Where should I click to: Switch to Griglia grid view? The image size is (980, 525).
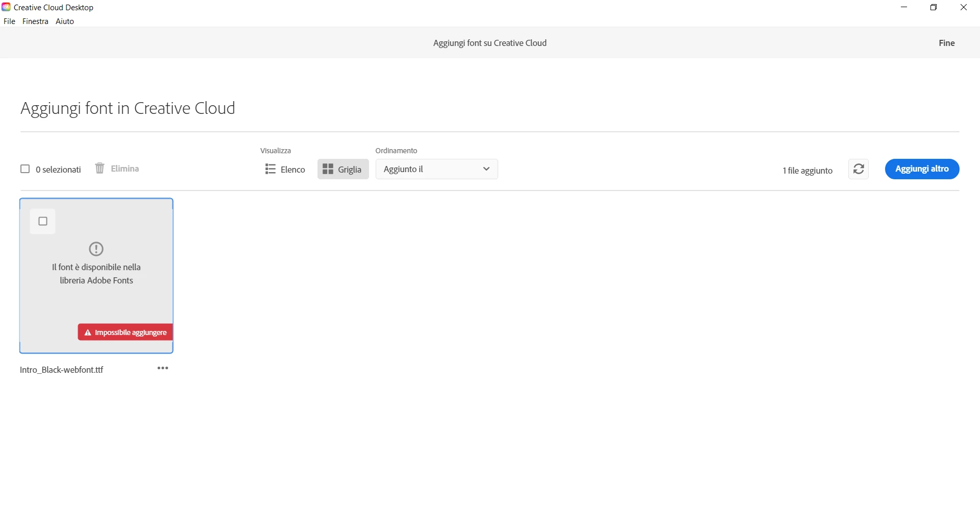coord(343,169)
